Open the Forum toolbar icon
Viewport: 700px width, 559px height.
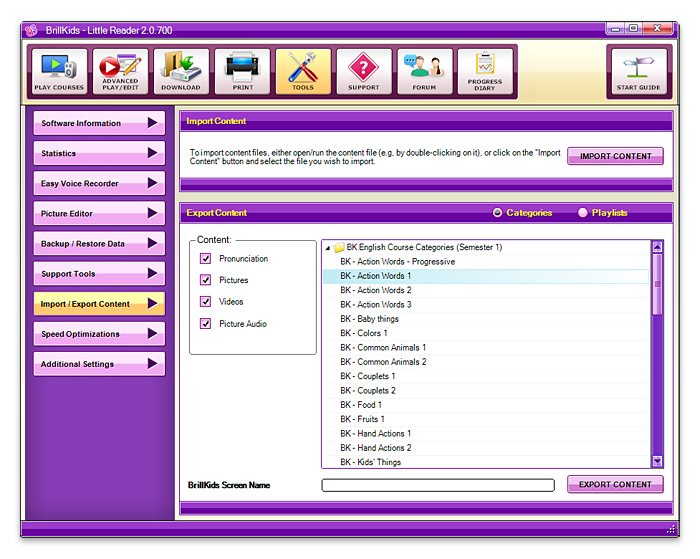pos(425,71)
